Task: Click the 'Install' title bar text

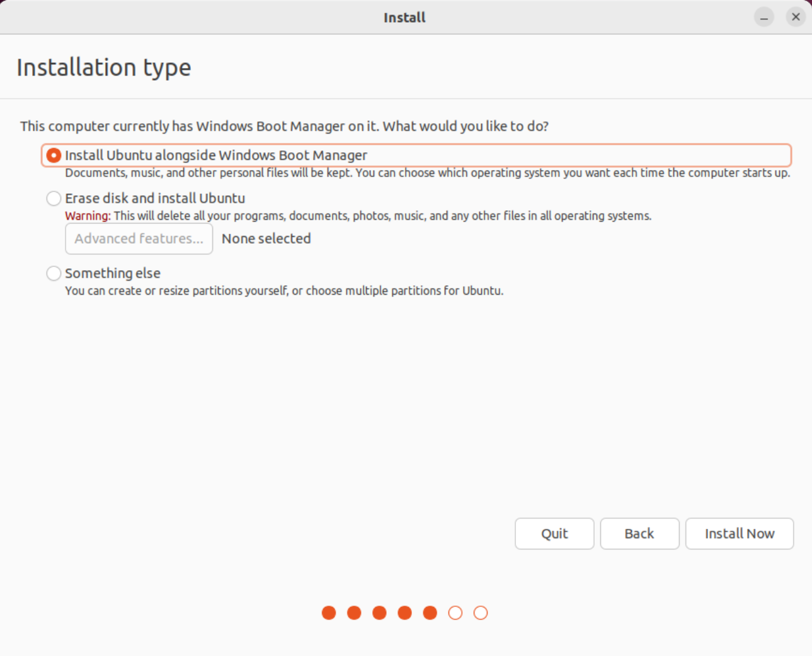Action: [404, 18]
